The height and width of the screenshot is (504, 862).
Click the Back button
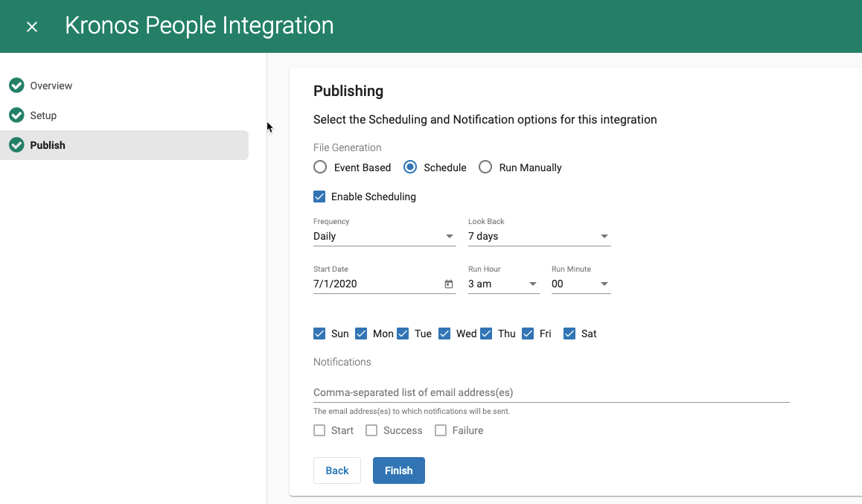tap(337, 470)
